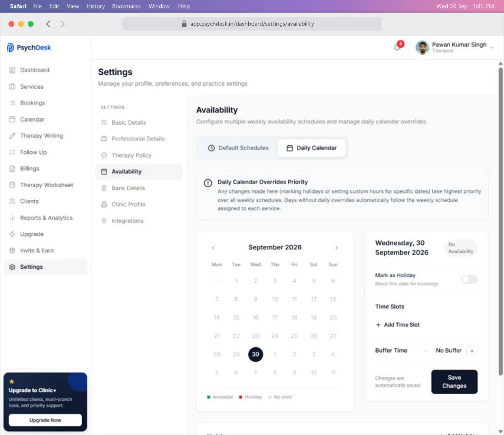Screen dimensions: 504x435
Task: Click the user profile avatar
Action: click(422, 47)
